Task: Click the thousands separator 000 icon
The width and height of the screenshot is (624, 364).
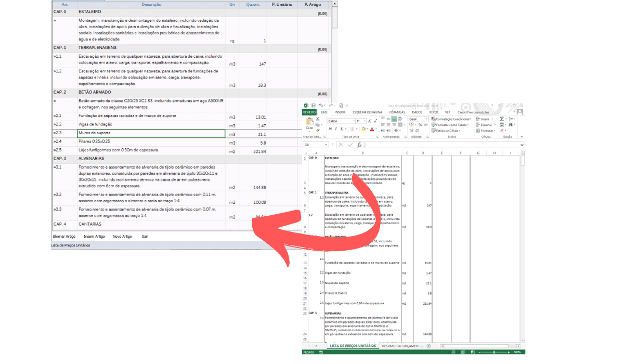Action: tap(425, 125)
